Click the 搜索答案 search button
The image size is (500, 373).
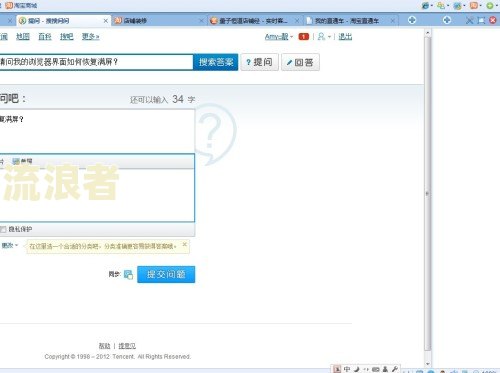tap(215, 62)
